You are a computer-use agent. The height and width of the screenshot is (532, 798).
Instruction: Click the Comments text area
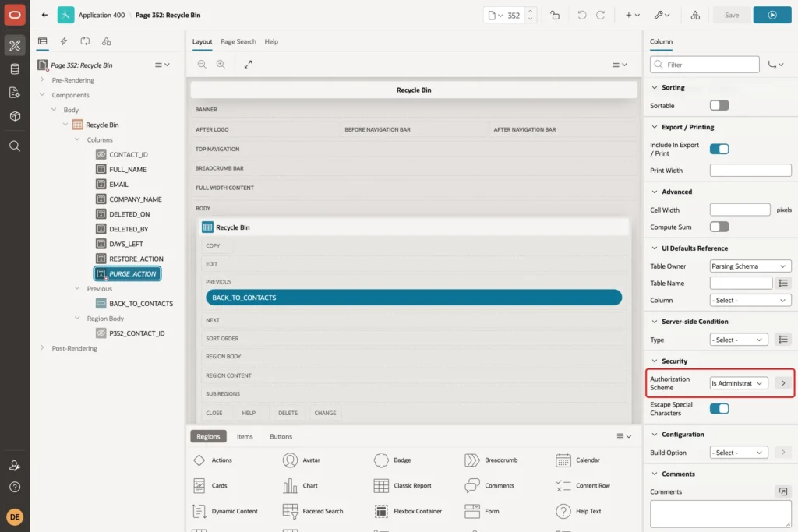[x=720, y=514]
